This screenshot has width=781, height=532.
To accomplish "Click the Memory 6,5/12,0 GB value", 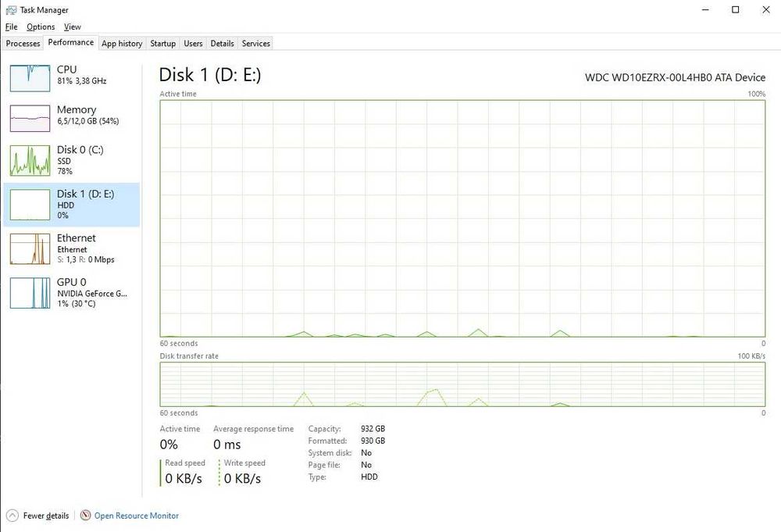I will (87, 121).
